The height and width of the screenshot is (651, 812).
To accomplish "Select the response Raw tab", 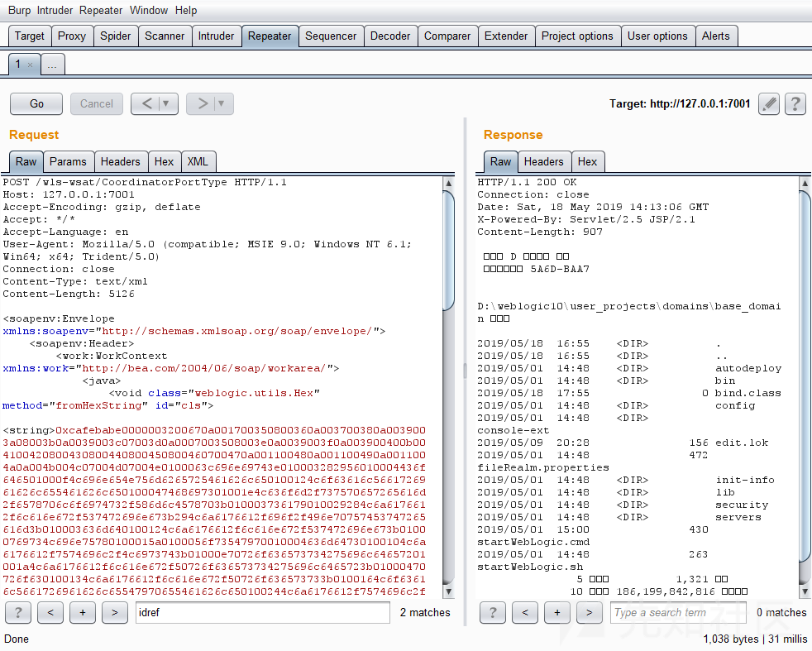I will (500, 161).
